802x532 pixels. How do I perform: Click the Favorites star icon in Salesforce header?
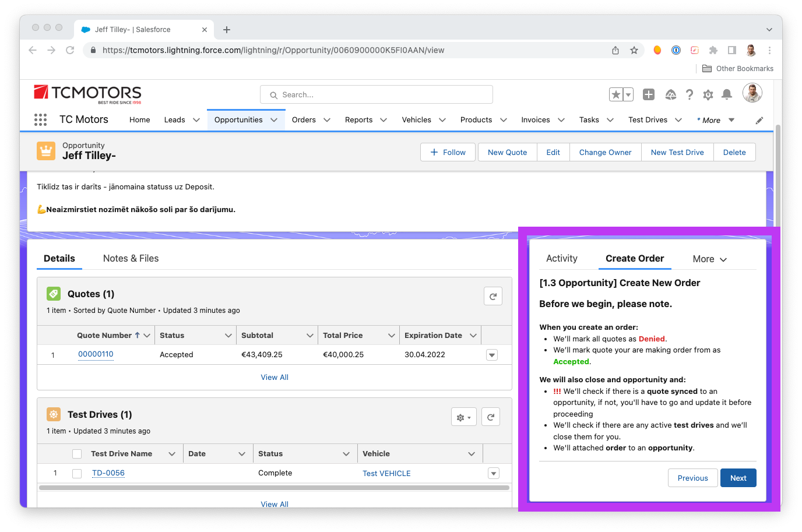pyautogui.click(x=616, y=94)
